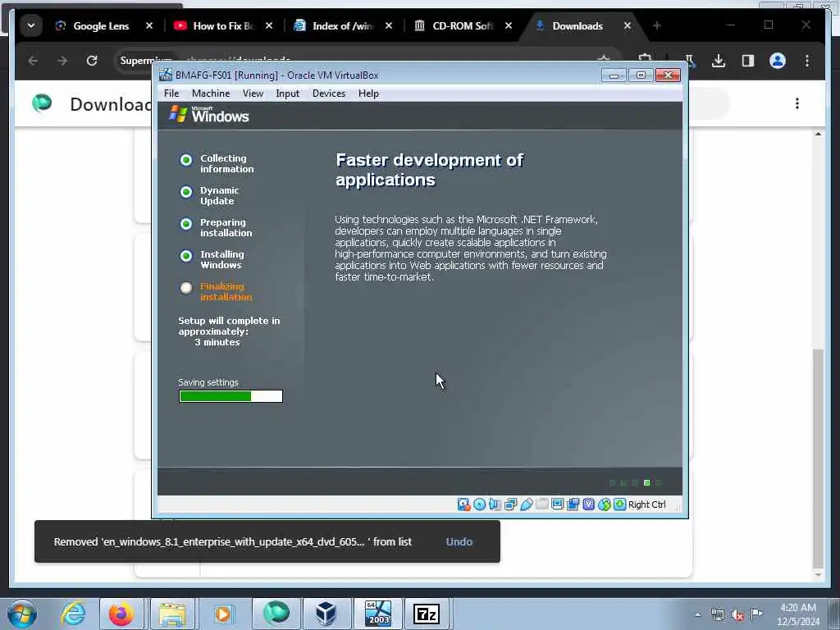The width and height of the screenshot is (840, 630).
Task: Click the browser forward arrow
Action: coord(62,61)
